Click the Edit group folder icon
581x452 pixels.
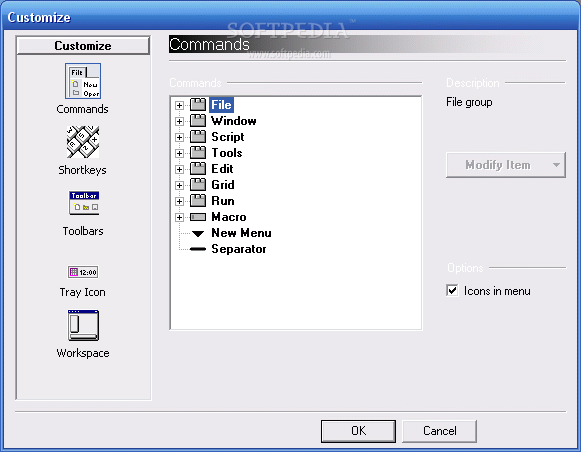[198, 169]
